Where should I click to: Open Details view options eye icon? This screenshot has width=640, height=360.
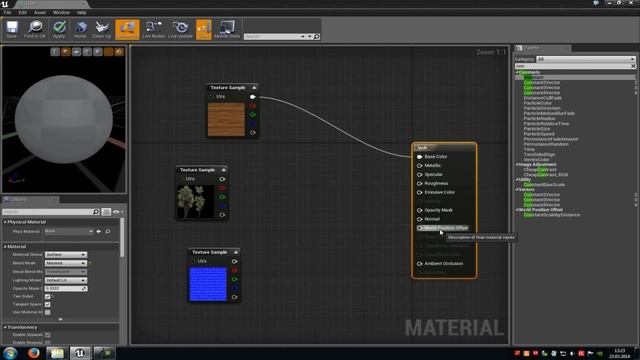[x=118, y=212]
